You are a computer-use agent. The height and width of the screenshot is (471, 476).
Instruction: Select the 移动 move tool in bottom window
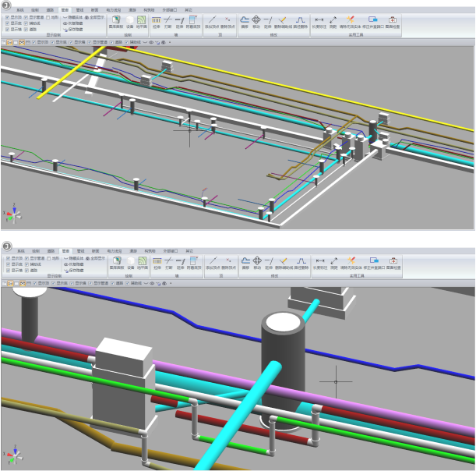point(257,263)
